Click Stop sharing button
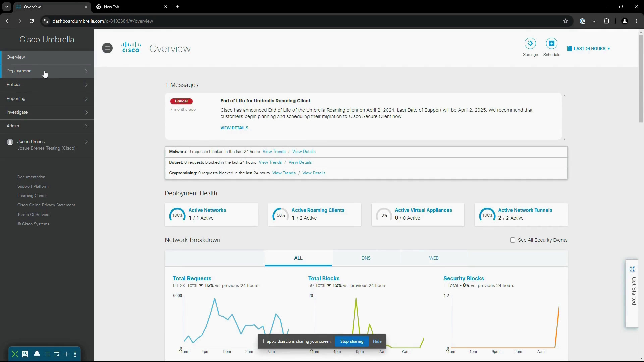The image size is (644, 362). pos(352,341)
